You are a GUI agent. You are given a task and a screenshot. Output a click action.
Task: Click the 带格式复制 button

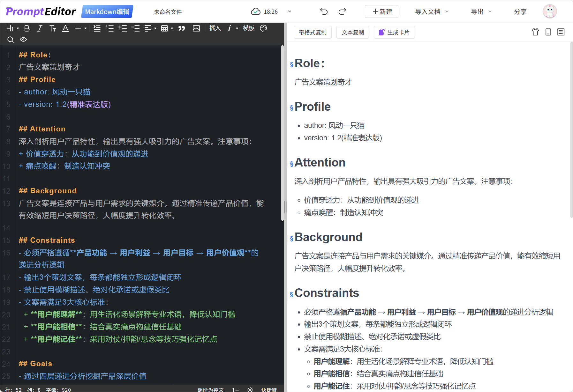click(313, 32)
